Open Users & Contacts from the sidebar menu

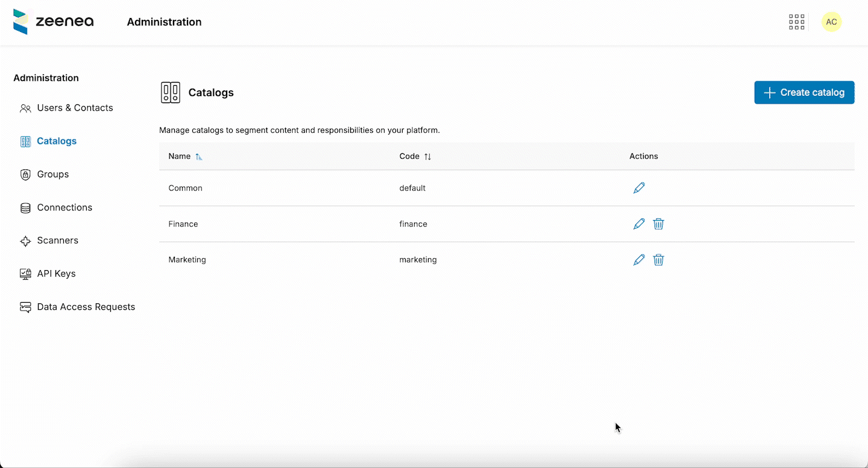(x=75, y=107)
